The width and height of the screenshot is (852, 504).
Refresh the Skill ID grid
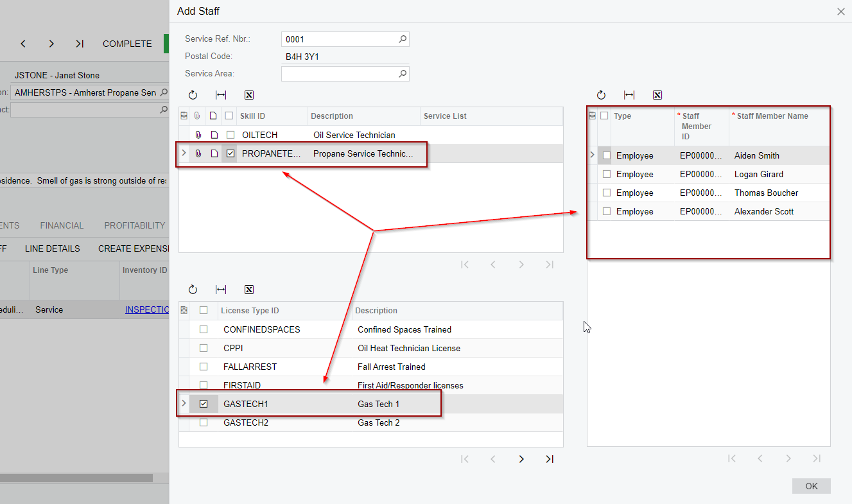[193, 95]
